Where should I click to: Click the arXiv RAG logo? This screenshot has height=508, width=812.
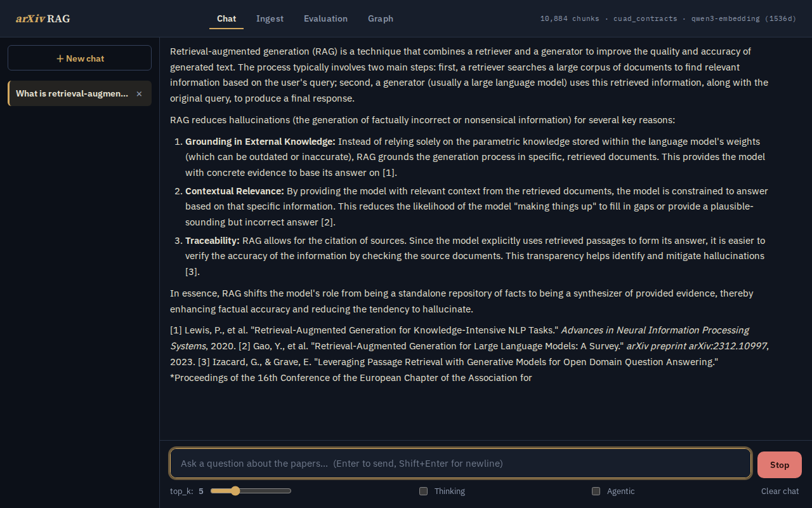point(43,18)
